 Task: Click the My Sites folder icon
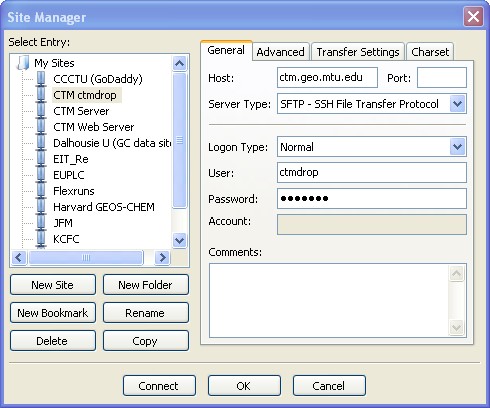[x=23, y=63]
